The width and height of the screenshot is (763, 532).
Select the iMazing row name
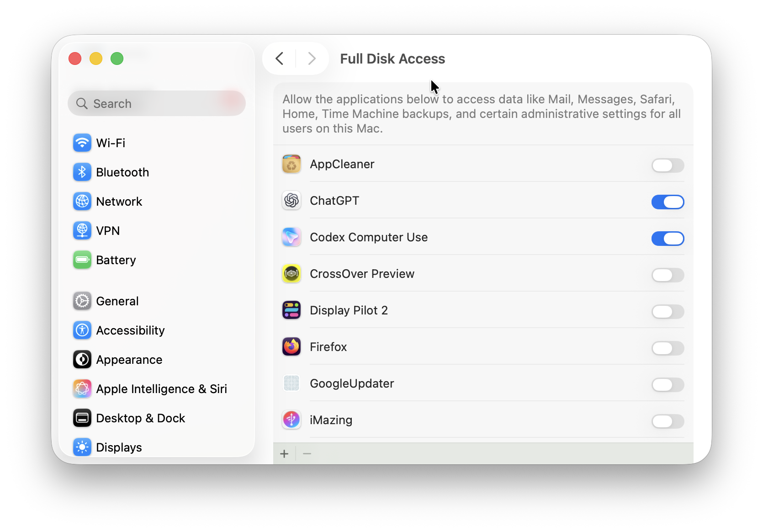(x=331, y=420)
